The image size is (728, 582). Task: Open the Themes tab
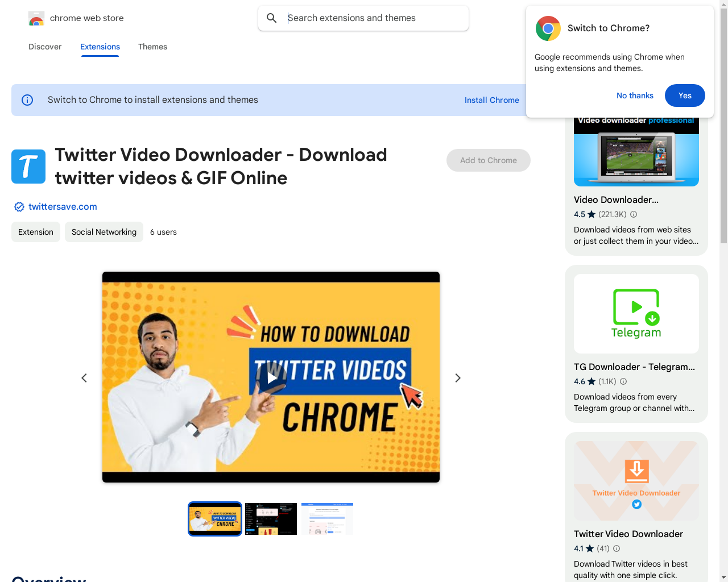click(x=152, y=47)
